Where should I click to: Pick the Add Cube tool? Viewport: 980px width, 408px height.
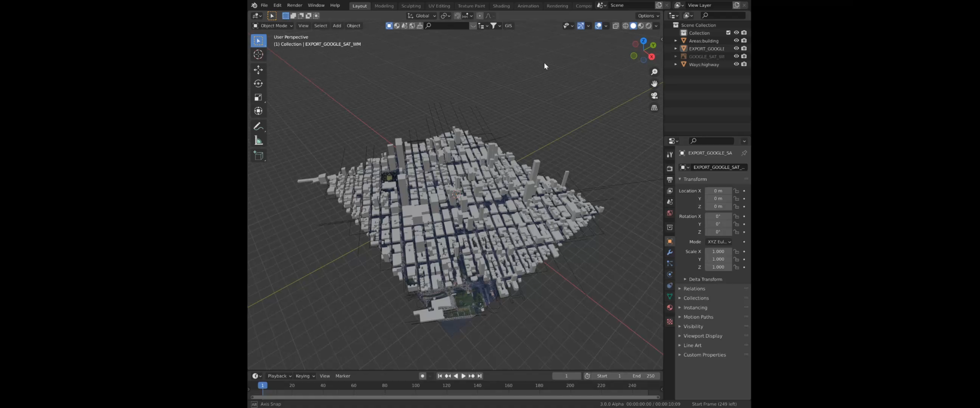[x=258, y=156]
